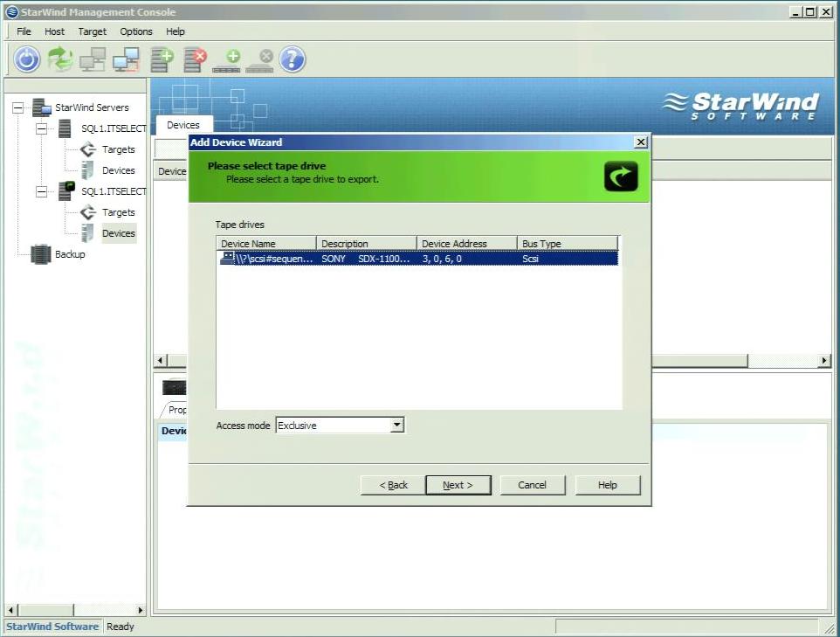
Task: Select the SONY SDX-1100 tape drive row
Action: 418,259
